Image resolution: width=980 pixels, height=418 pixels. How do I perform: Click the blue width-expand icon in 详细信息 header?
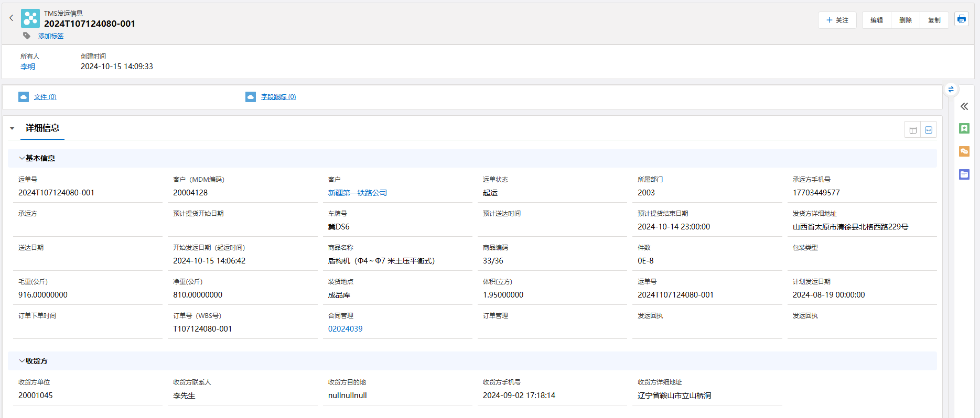coord(929,130)
